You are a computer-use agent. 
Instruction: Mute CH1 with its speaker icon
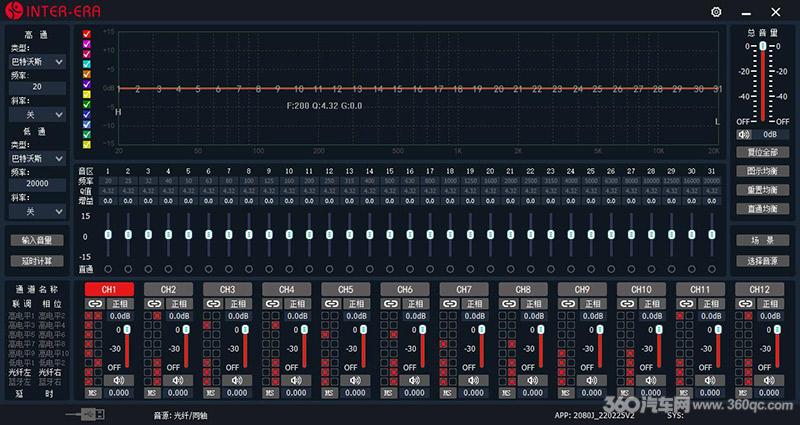[x=119, y=380]
